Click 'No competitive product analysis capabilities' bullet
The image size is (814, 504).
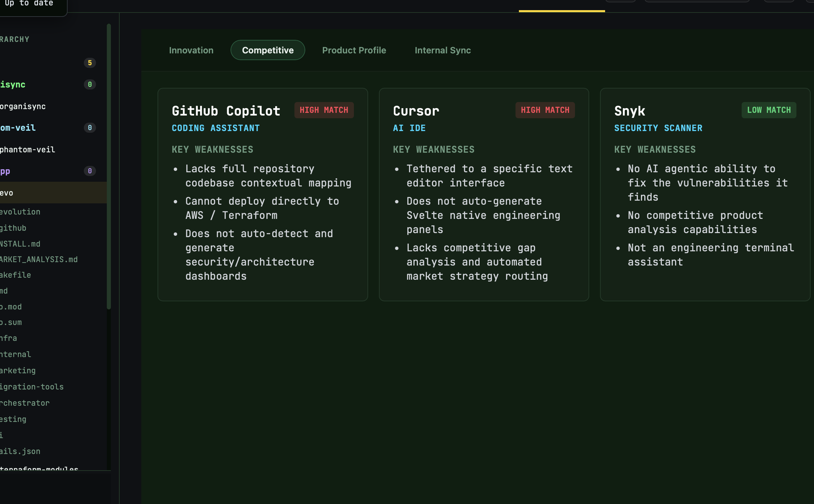pos(695,222)
